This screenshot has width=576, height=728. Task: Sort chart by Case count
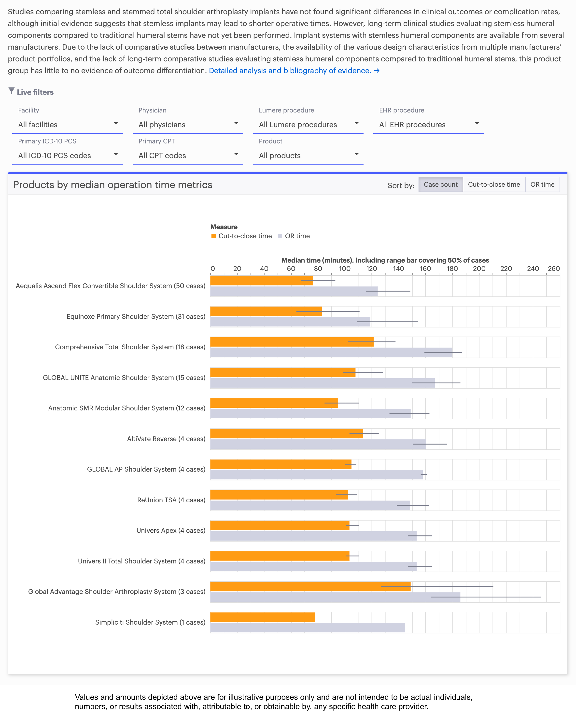[440, 184]
